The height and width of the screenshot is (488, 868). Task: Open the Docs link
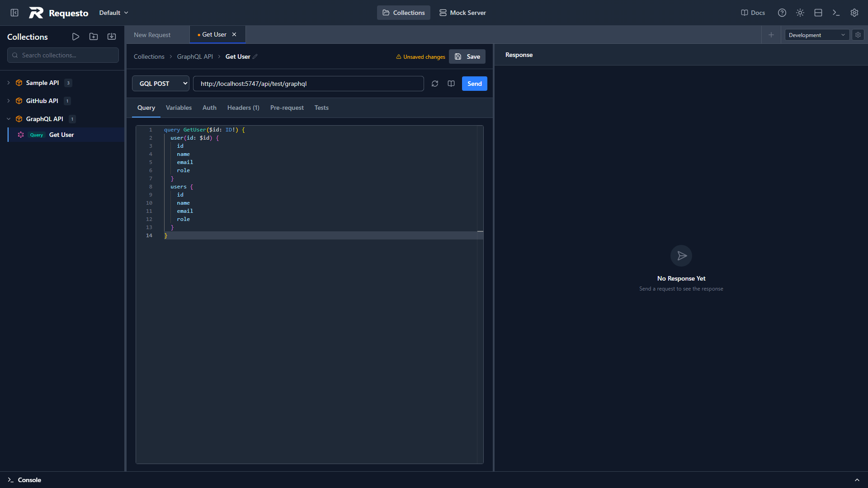click(x=753, y=13)
